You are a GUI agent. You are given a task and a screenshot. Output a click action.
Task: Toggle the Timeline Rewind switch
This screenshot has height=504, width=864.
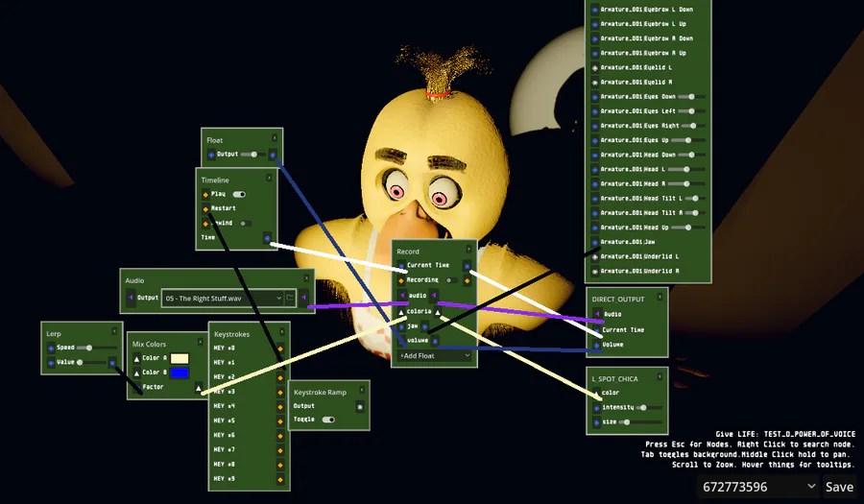pyautogui.click(x=246, y=223)
